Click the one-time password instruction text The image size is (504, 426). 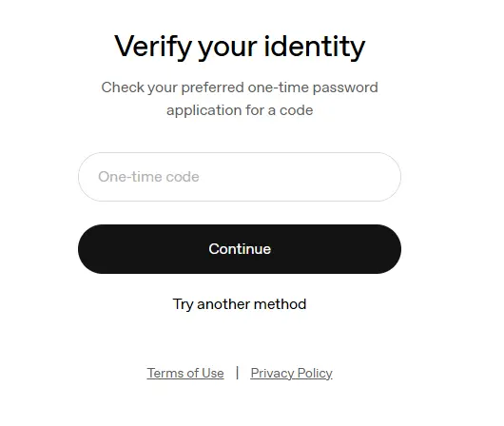240,99
